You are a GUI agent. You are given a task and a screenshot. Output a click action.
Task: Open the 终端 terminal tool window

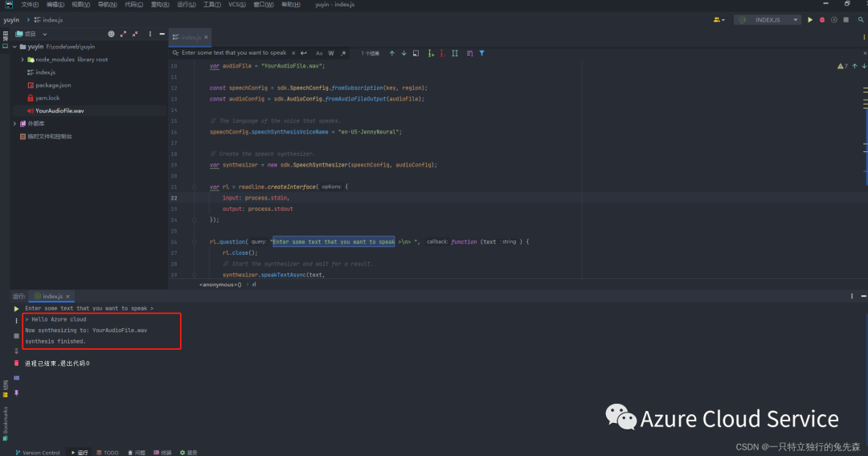coord(162,453)
